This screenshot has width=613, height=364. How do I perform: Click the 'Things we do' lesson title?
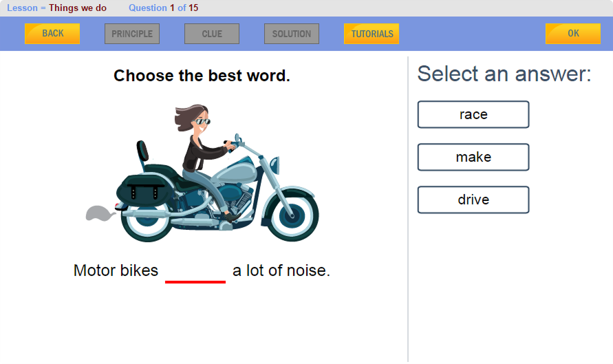pos(78,8)
